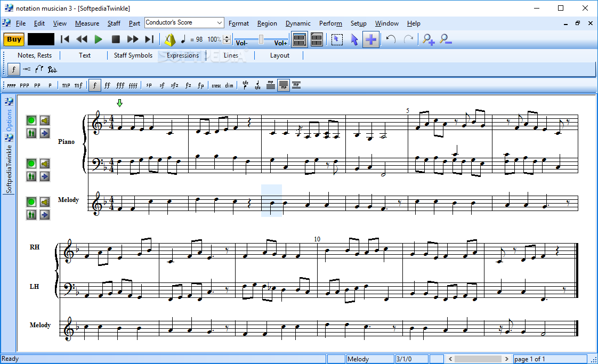This screenshot has height=364, width=598.
Task: Open the Lines palette tab
Action: 231,55
